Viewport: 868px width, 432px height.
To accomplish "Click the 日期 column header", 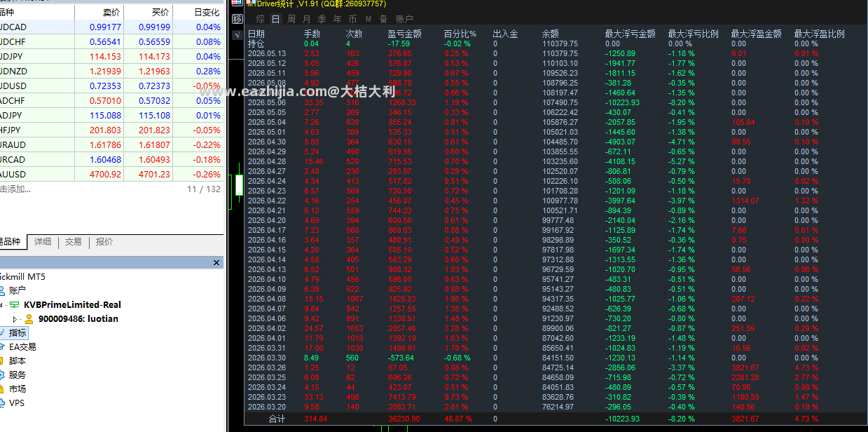I will pos(256,34).
